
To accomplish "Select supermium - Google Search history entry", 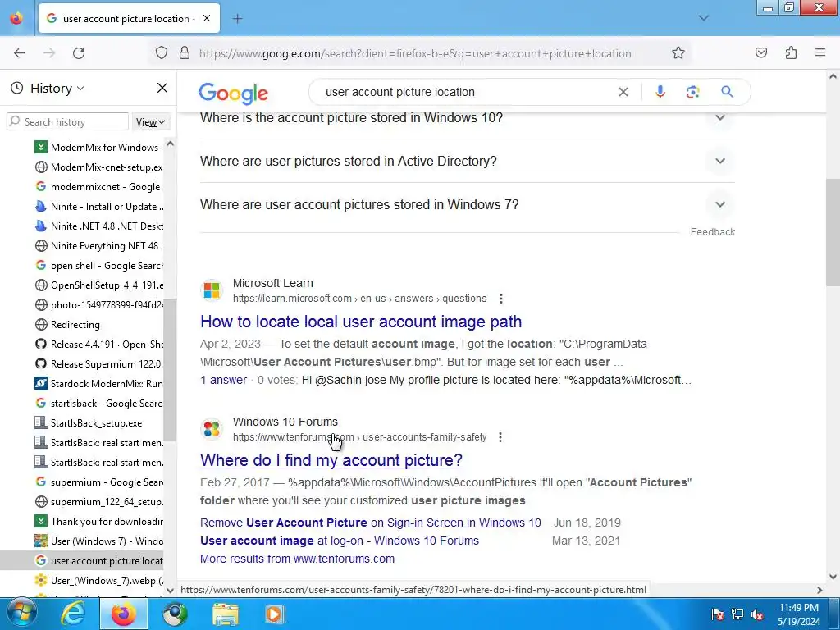I will tap(98, 482).
